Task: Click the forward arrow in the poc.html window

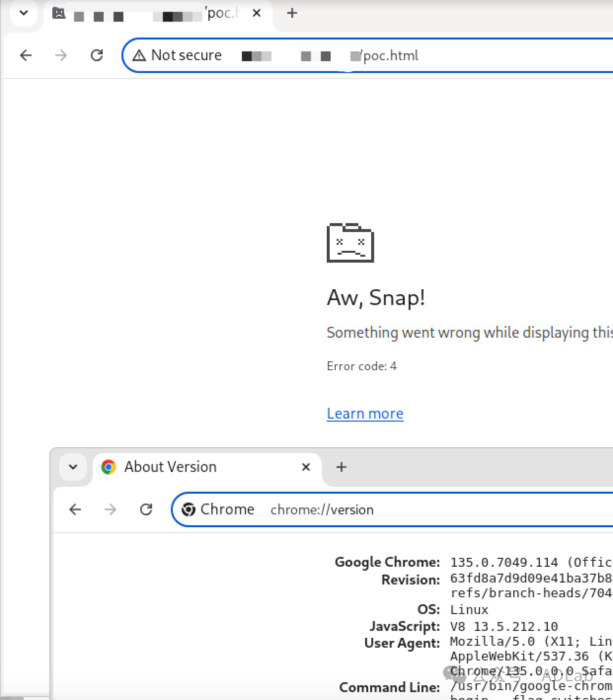Action: (61, 55)
